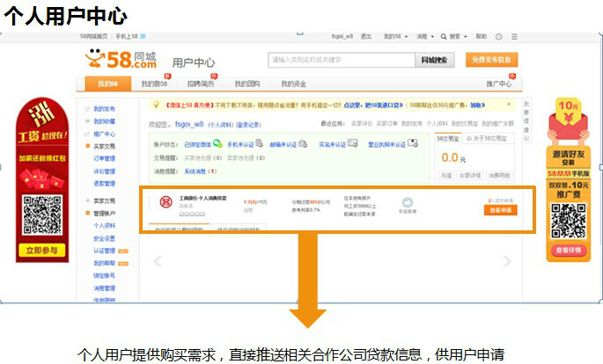Click the lightbulb tip icon in notice bar

pos(156,104)
